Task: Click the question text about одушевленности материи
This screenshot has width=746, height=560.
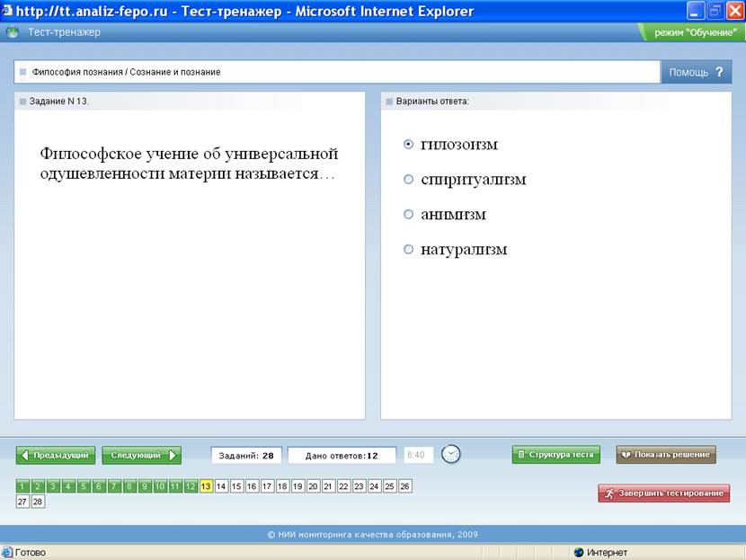Action: point(189,164)
